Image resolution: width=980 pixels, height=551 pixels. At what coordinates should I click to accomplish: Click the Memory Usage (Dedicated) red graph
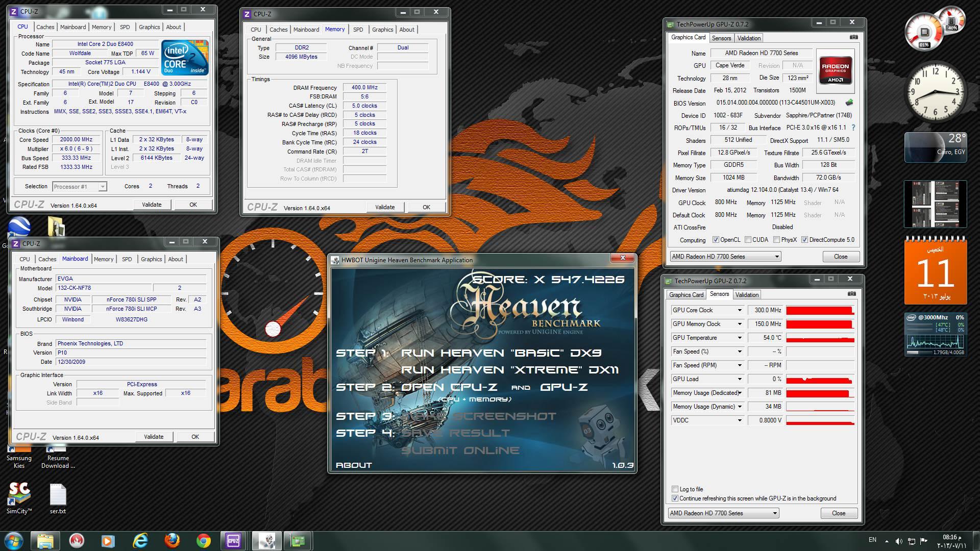coord(820,393)
